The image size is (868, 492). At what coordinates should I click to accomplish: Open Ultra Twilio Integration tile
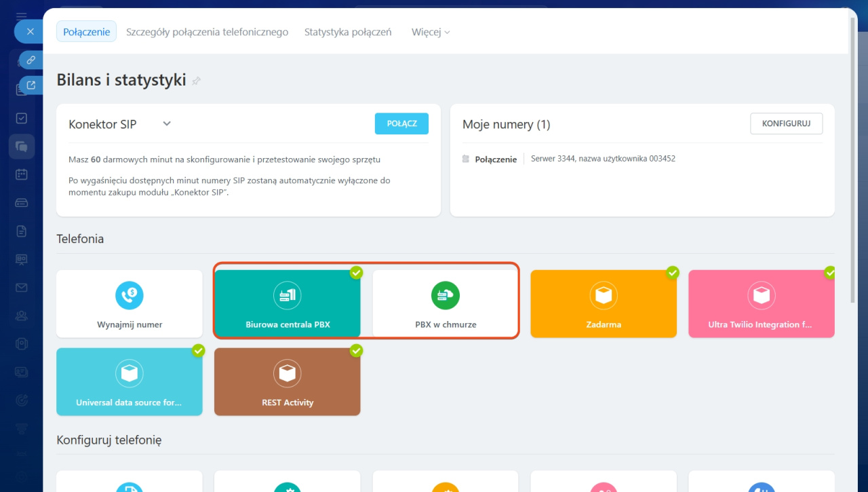point(761,303)
